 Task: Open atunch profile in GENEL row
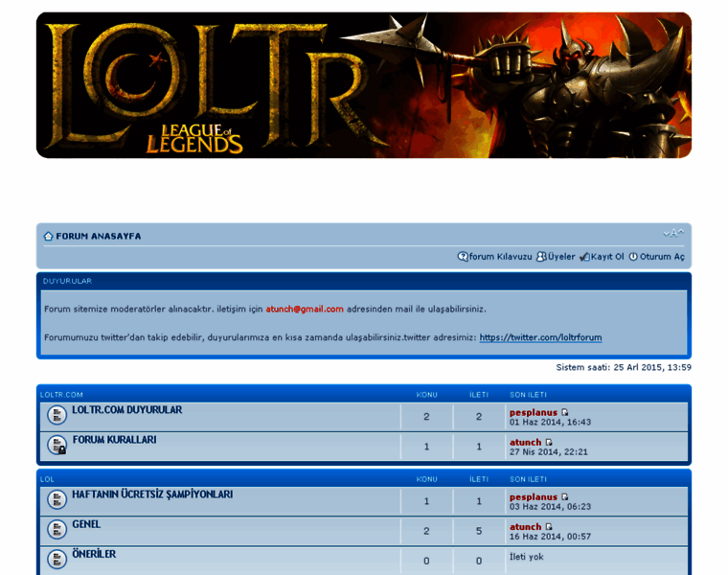(x=526, y=527)
